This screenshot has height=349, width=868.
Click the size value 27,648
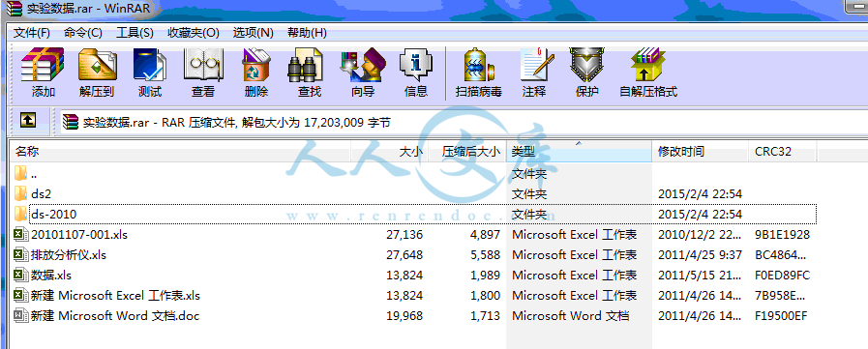404,255
